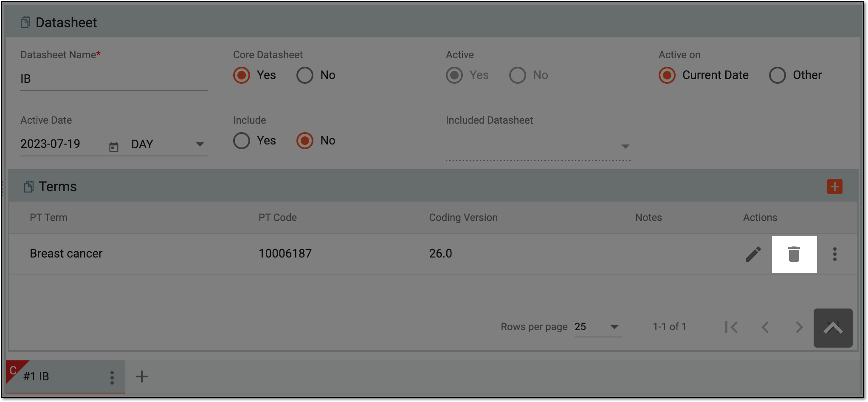Viewport: 868px width, 402px height.
Task: Select the coding version 26.0 cell
Action: [440, 254]
